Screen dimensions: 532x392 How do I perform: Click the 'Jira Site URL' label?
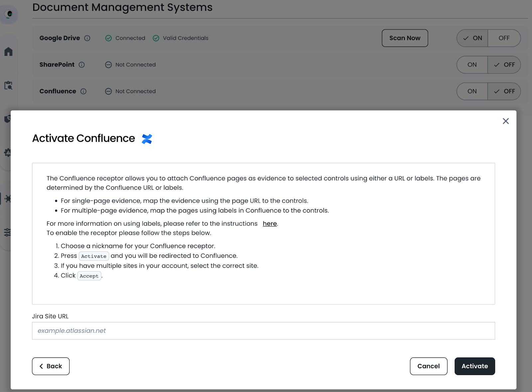[50, 316]
